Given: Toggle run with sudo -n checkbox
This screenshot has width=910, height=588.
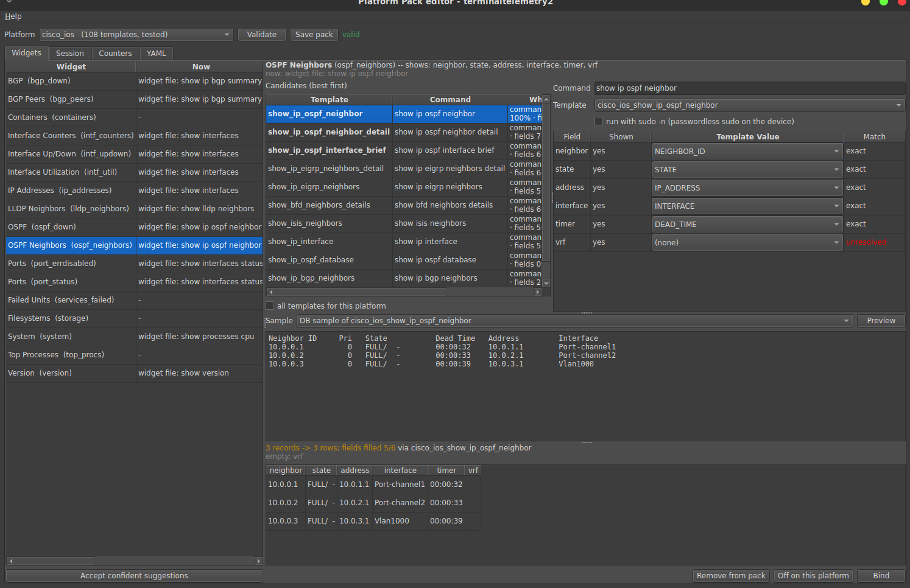Looking at the screenshot, I should 599,121.
